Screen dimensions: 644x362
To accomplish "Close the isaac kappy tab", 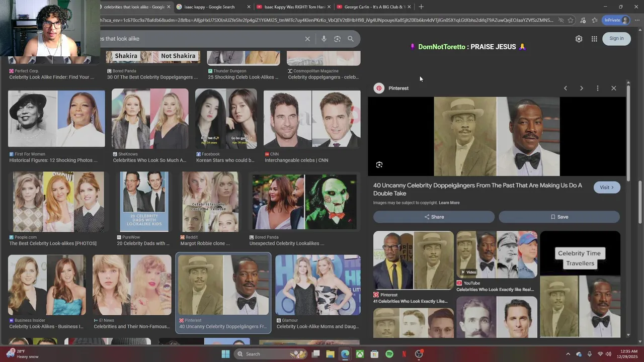I will pyautogui.click(x=249, y=7).
